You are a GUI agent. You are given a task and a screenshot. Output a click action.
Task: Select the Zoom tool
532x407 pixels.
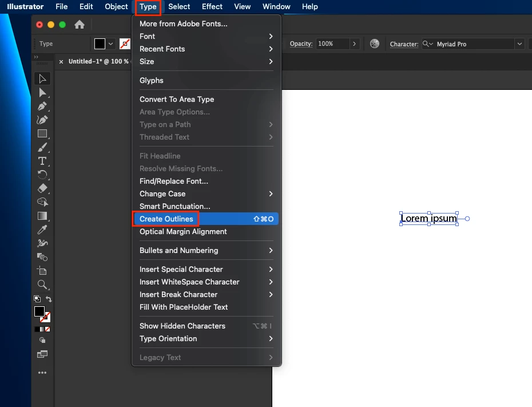[42, 284]
